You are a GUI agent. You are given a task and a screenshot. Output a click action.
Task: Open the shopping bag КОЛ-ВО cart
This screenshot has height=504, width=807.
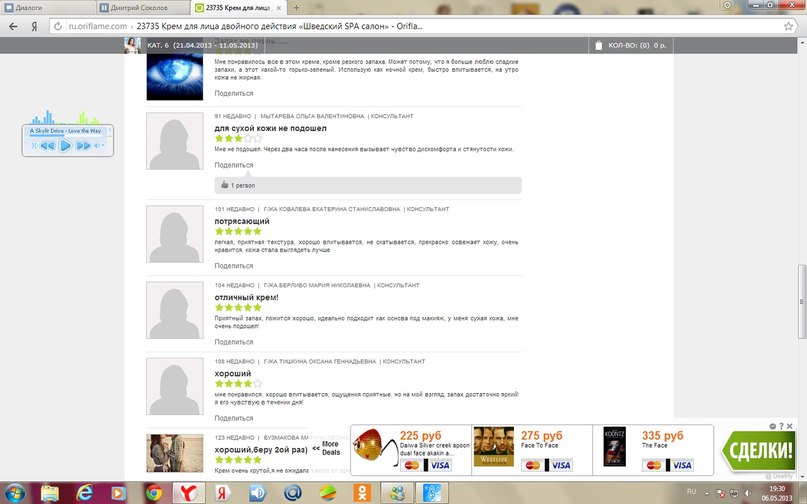(x=630, y=45)
